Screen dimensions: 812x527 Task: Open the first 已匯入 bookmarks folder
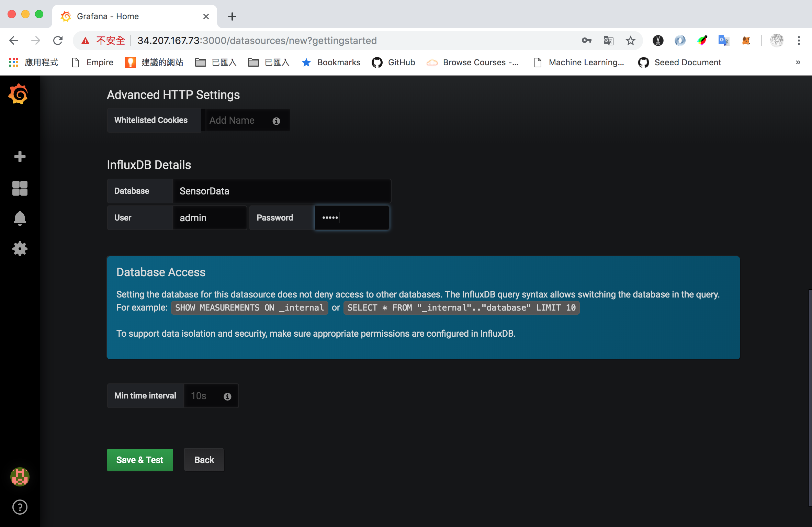216,62
